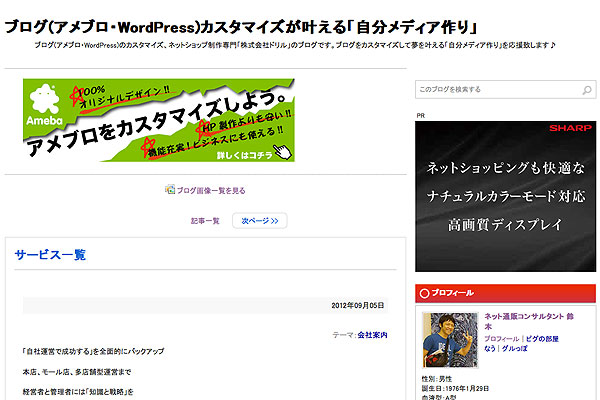Go to 次ページ>> button
The height and width of the screenshot is (400, 600).
click(259, 221)
